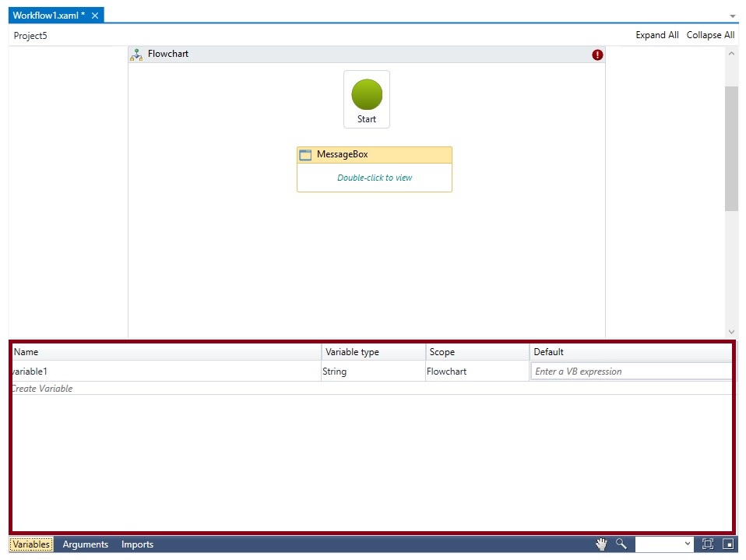Toggle the Pan hand tool
Viewport: 746px width, 560px height.
601,544
